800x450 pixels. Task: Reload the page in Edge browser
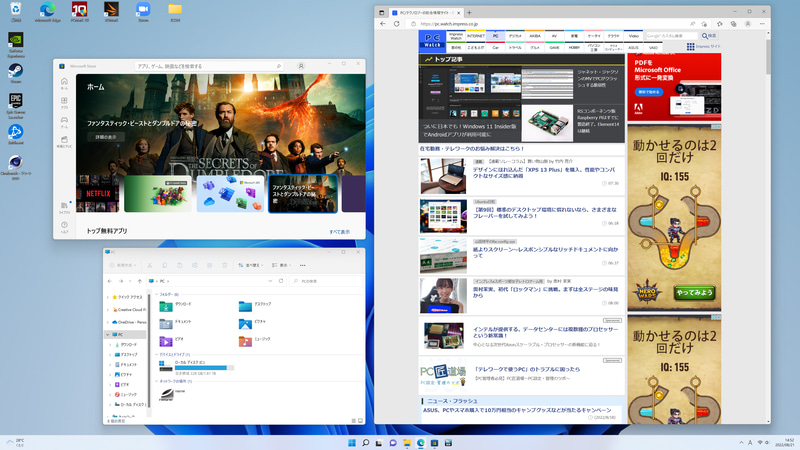click(x=396, y=24)
